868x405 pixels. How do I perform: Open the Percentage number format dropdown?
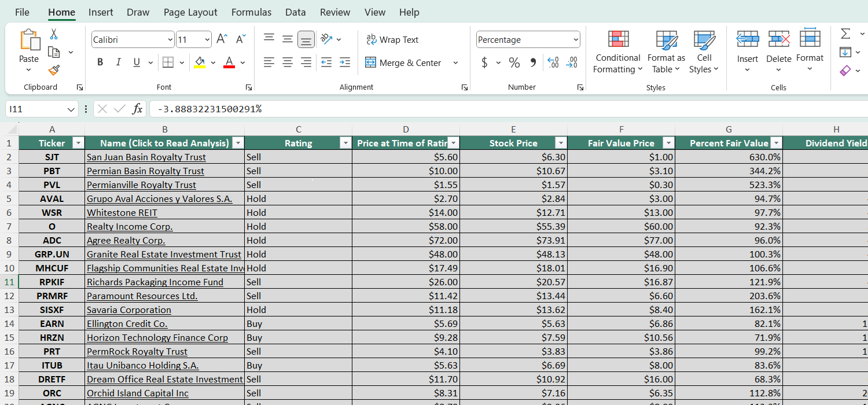click(576, 40)
